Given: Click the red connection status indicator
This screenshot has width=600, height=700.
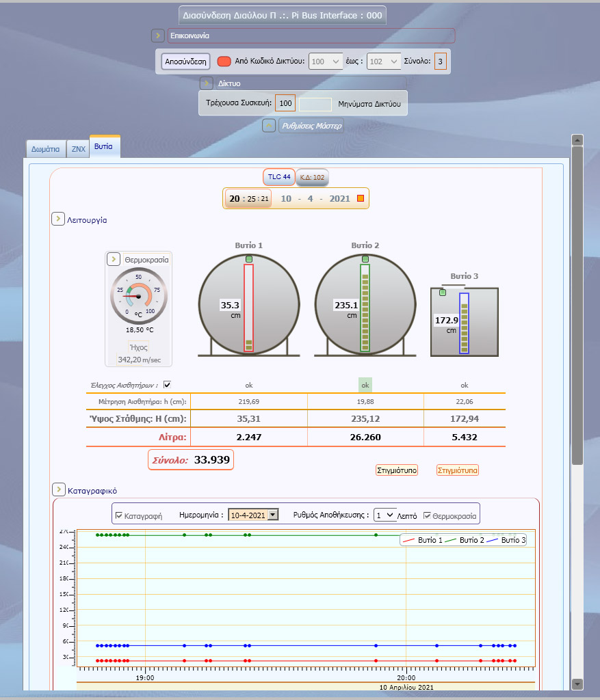Looking at the screenshot, I should click(224, 61).
